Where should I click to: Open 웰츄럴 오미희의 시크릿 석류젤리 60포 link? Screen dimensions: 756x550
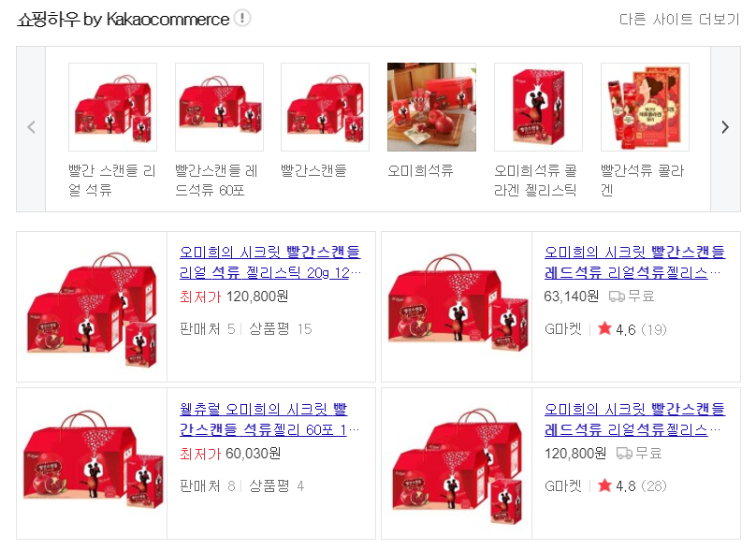[x=269, y=419]
